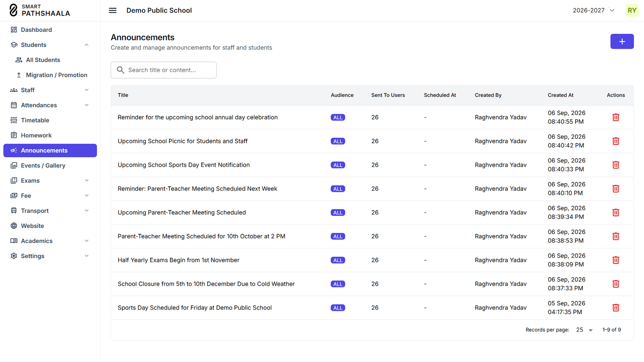Click the Attendances calendar icon

[14, 105]
